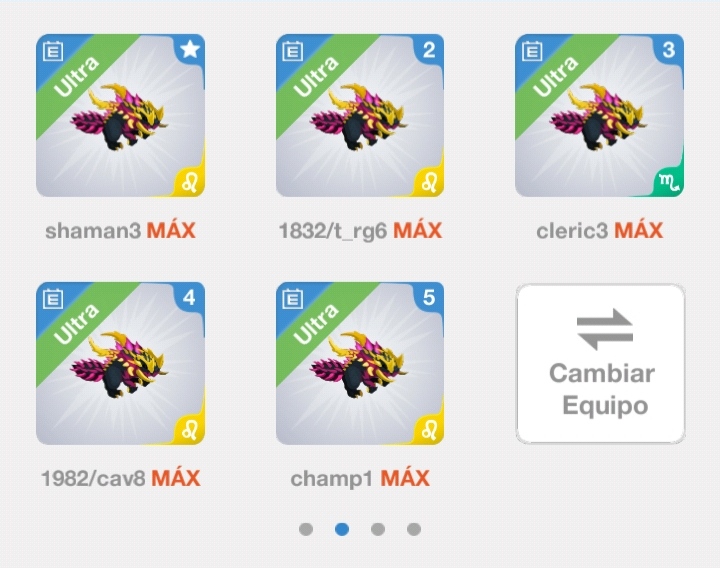Go to the third page dot
The image size is (720, 568).
(378, 529)
